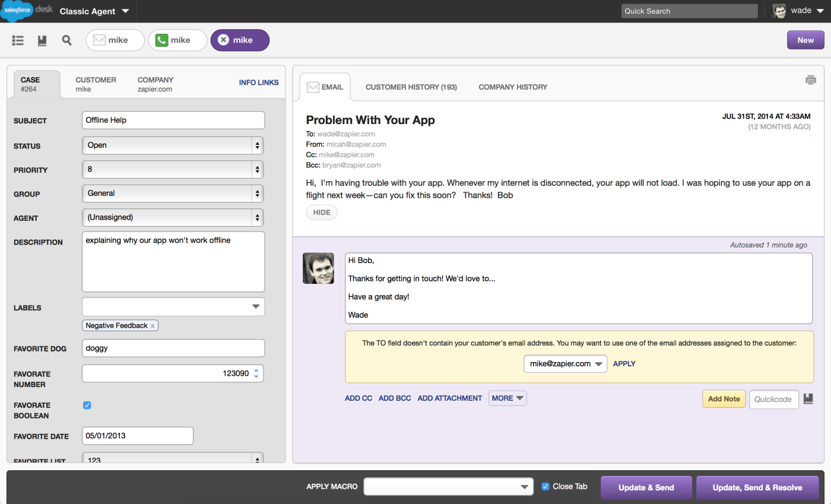Open the knowledge base book icon in toolbar
The width and height of the screenshot is (831, 504).
coord(42,40)
